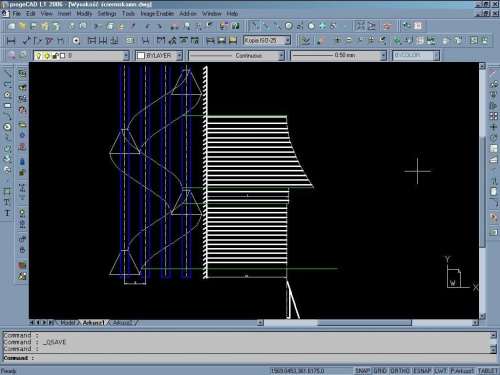This screenshot has height=375, width=500.
Task: Open the Settings menu
Action: coord(107,14)
